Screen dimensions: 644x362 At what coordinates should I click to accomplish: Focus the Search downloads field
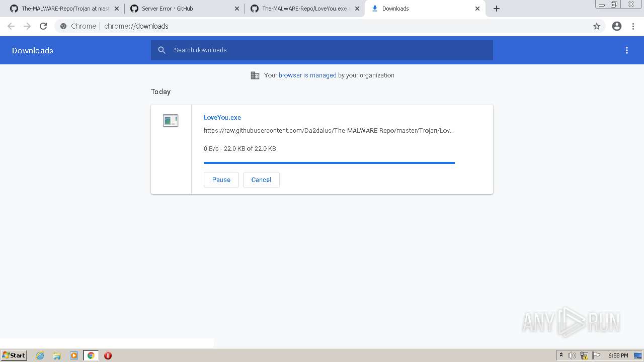point(322,50)
